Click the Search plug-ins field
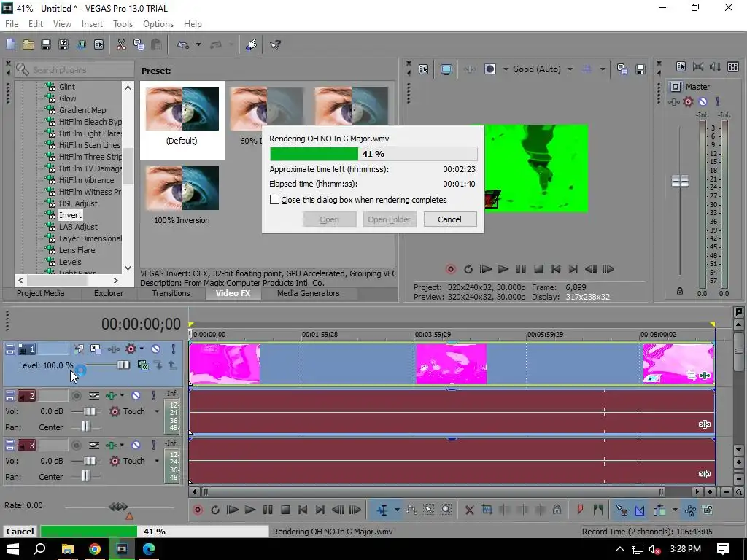Viewport: 747px width, 560px height. click(x=74, y=69)
